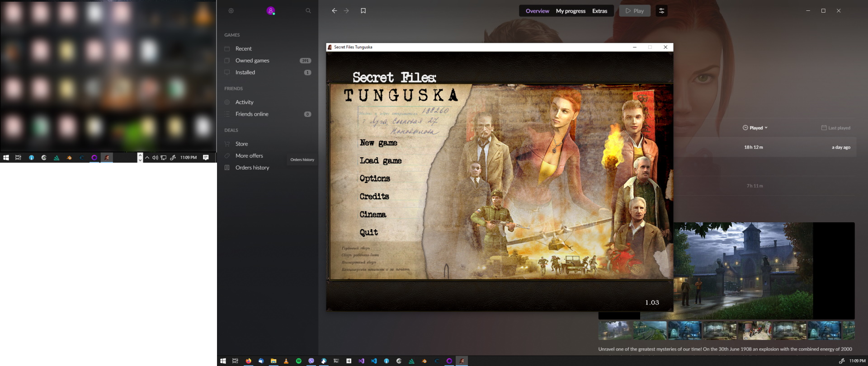Screen dimensions: 868x366
Task: Select Quit in Tunguska menu
Action: coord(368,232)
